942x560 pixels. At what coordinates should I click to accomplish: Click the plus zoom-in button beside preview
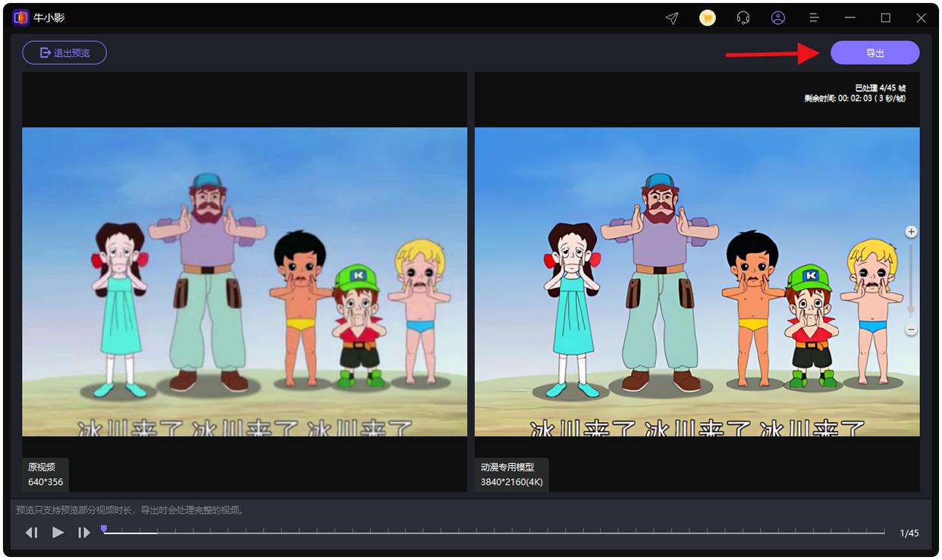pyautogui.click(x=912, y=232)
